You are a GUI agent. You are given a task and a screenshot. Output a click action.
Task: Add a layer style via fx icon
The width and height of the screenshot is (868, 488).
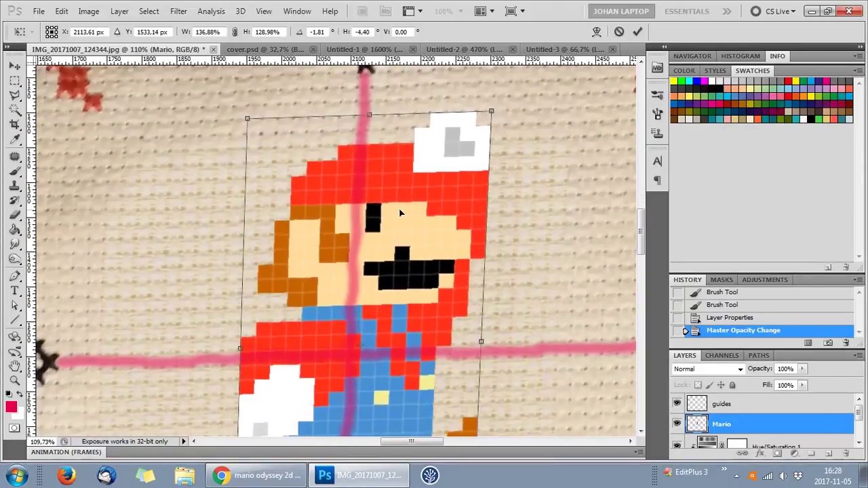759,453
